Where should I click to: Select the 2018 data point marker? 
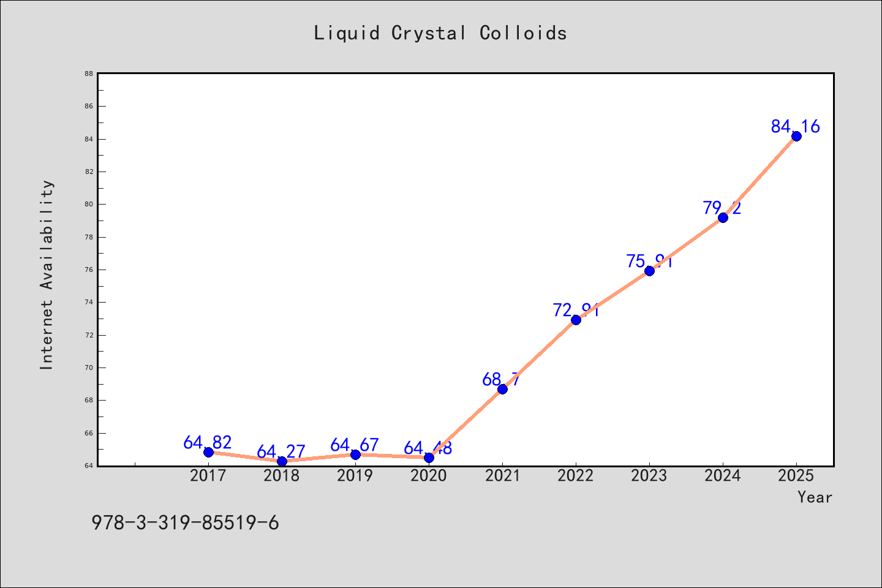point(282,461)
